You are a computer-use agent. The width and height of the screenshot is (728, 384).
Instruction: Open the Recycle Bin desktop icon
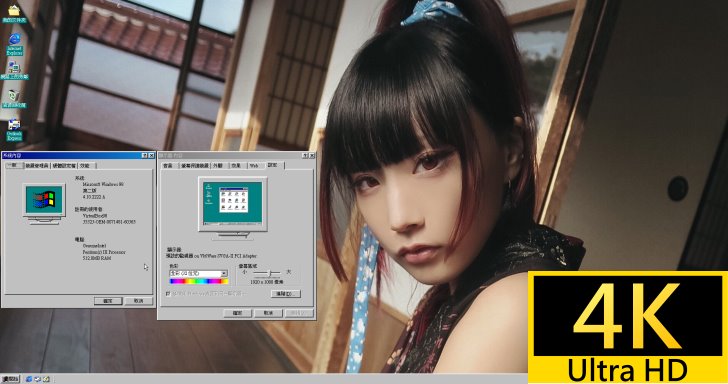14,98
